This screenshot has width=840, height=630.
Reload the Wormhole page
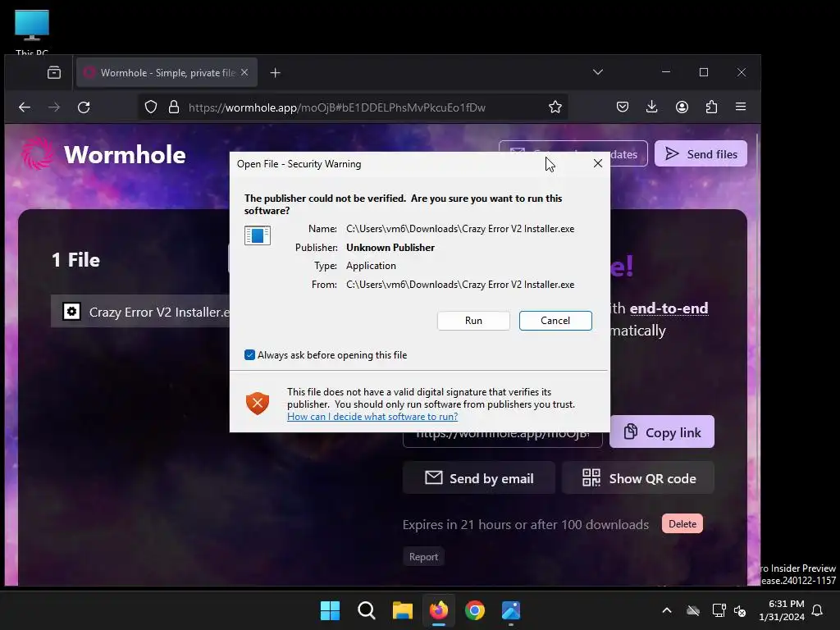pos(84,107)
